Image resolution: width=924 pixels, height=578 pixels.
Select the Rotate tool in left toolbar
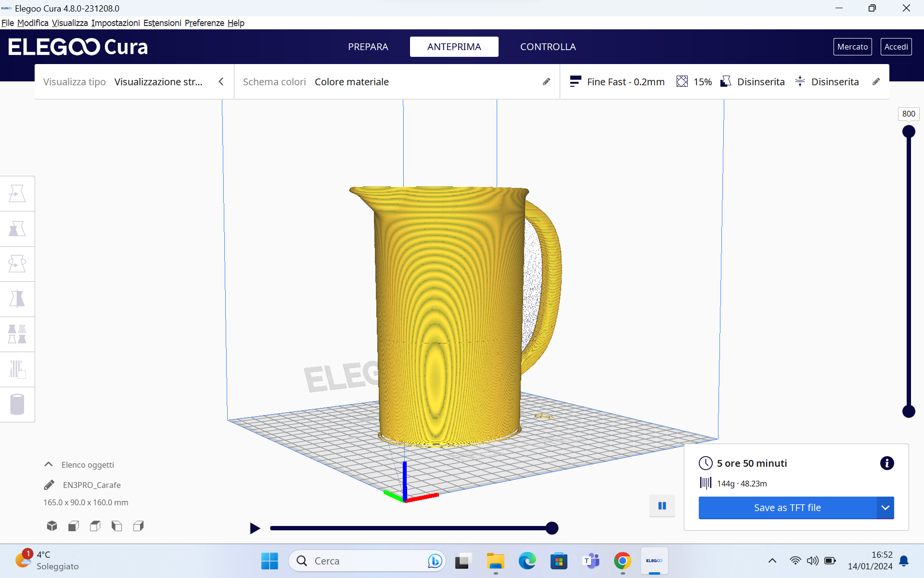click(x=17, y=264)
